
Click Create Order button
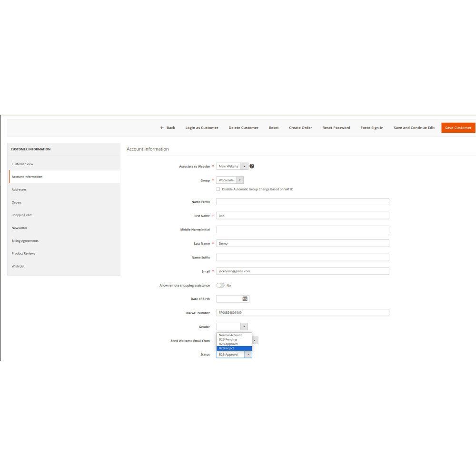(x=300, y=128)
